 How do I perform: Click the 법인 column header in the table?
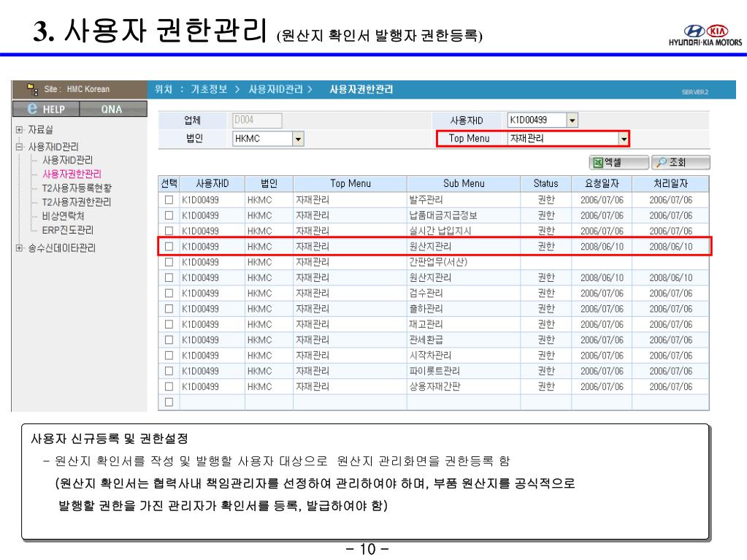point(269,183)
